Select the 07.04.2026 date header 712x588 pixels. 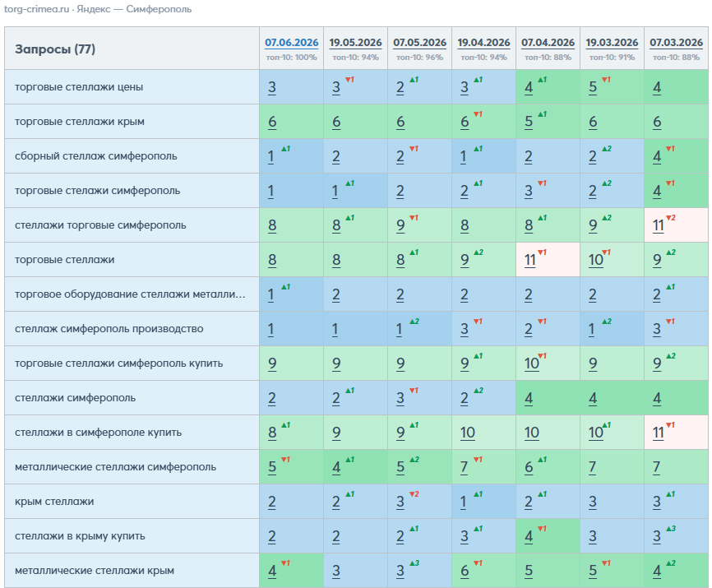548,43
